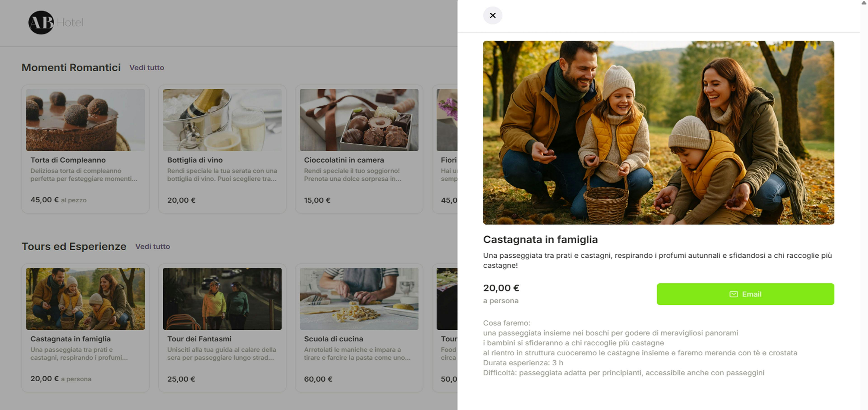Click the Castagnata in famiglia card thumbnail

[85, 298]
